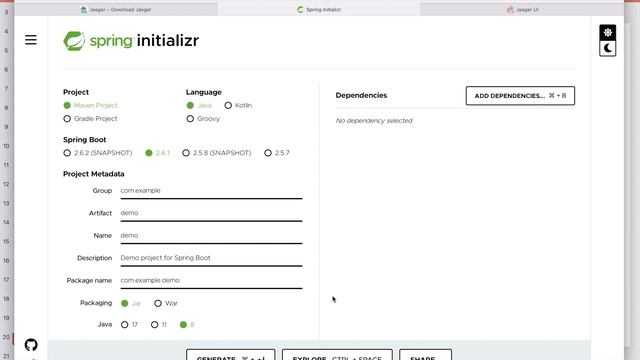
Task: Click the Package name input field
Action: tap(211, 281)
